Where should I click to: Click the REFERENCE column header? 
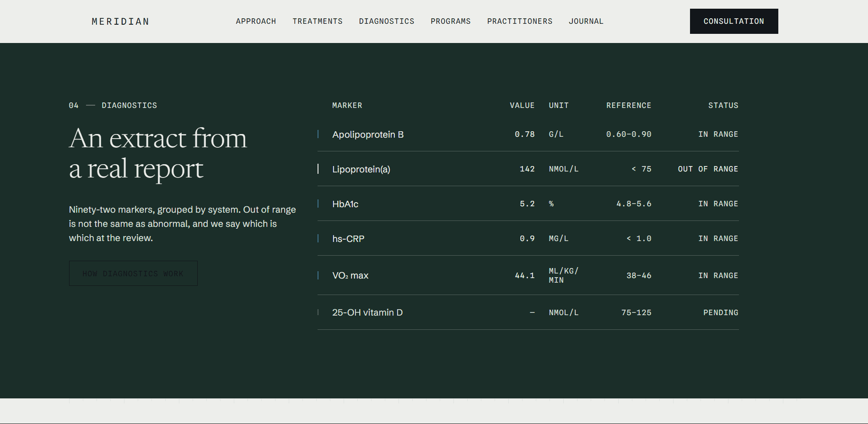pyautogui.click(x=629, y=106)
